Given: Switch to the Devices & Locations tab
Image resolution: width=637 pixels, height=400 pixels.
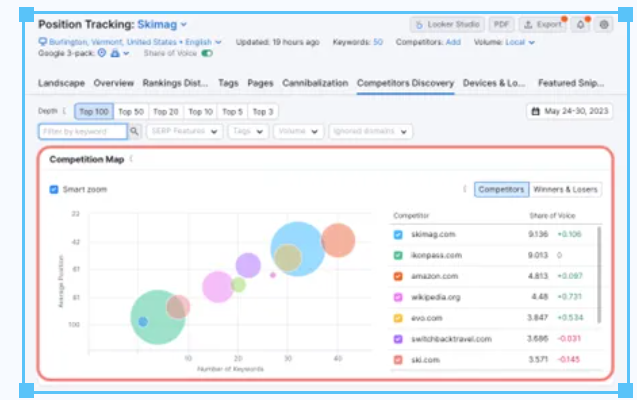Looking at the screenshot, I should coord(494,83).
